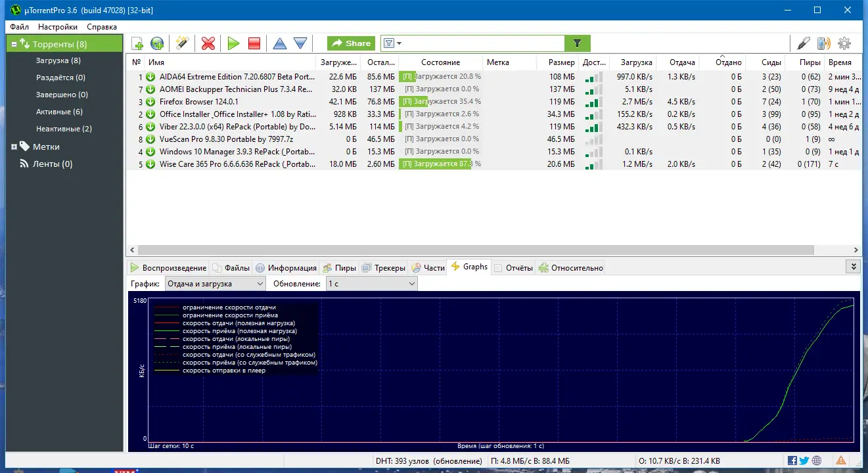This screenshot has height=473, width=868.
Task: Click the orange warning triangle icon
Action: 841,461
